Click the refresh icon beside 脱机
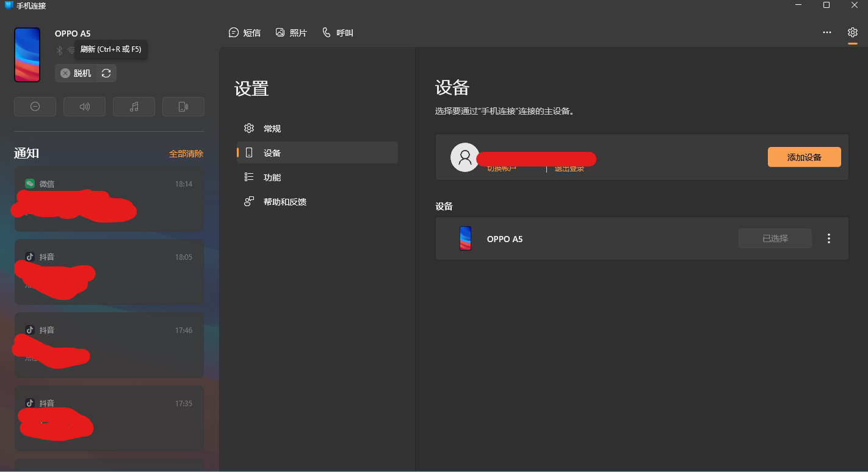The height and width of the screenshot is (472, 868). pyautogui.click(x=106, y=73)
